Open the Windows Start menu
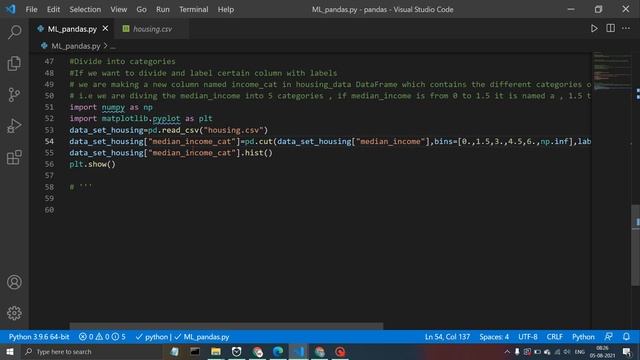 tap(10, 351)
